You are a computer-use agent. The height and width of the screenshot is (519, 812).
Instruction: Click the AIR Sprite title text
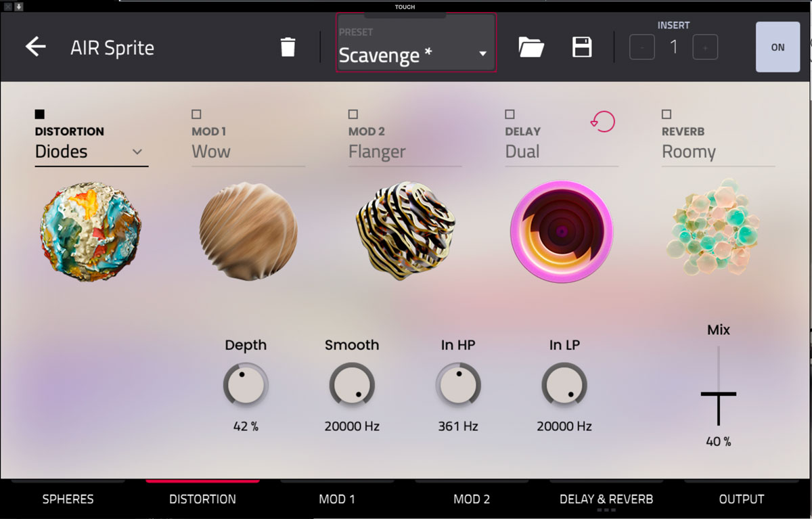[x=112, y=48]
